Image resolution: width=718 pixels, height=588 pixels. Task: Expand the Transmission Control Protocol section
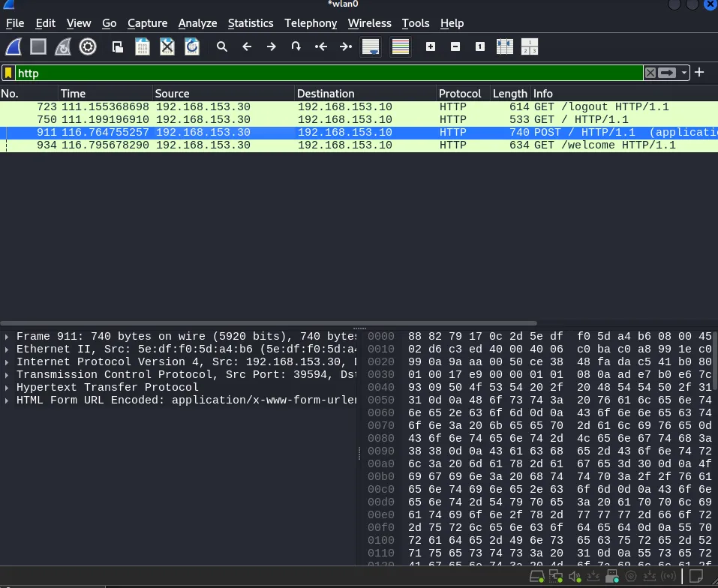[x=8, y=374]
